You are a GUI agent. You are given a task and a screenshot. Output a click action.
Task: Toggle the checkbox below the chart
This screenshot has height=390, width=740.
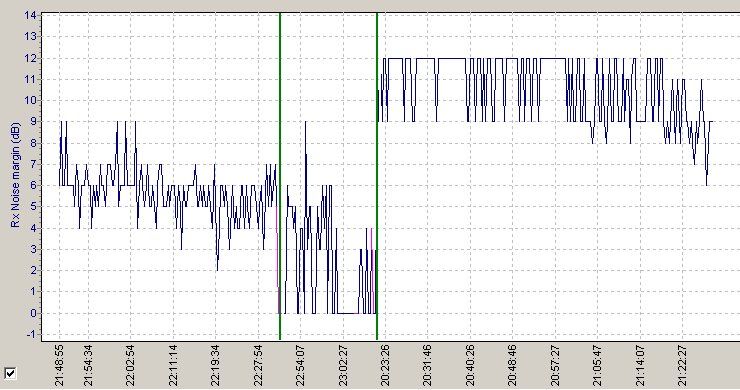[x=10, y=373]
